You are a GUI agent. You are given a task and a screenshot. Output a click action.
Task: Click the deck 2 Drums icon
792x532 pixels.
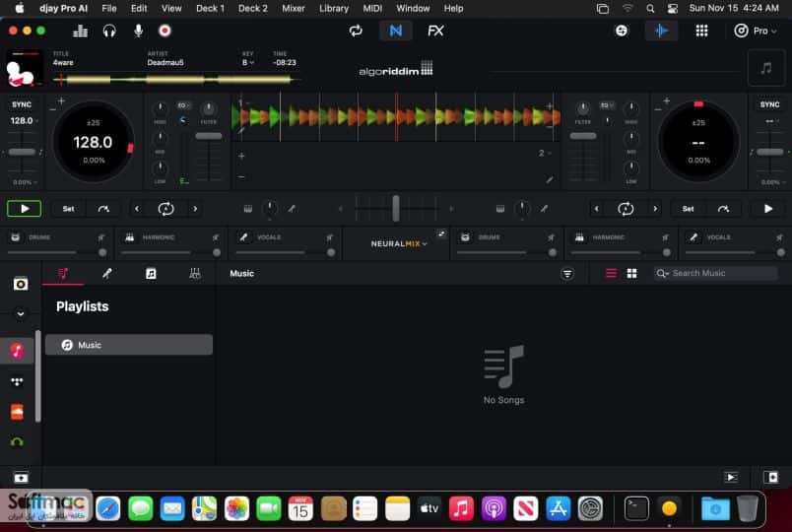point(465,237)
